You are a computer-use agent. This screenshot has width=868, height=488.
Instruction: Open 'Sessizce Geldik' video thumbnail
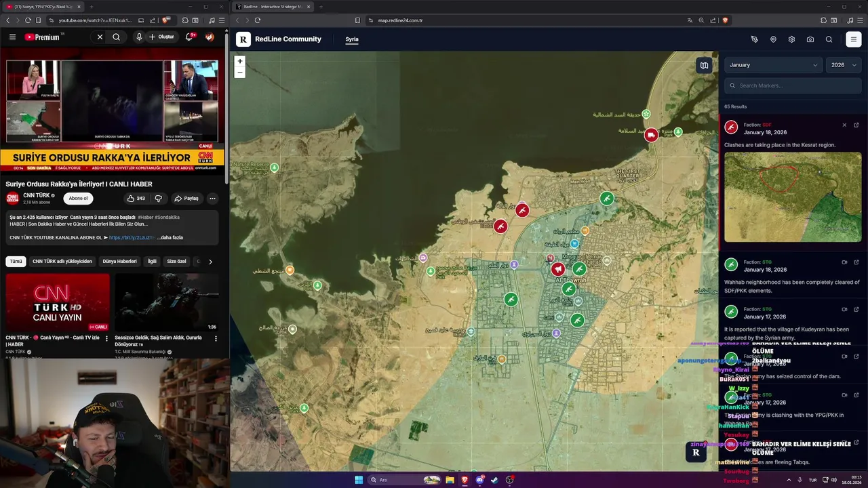click(167, 302)
